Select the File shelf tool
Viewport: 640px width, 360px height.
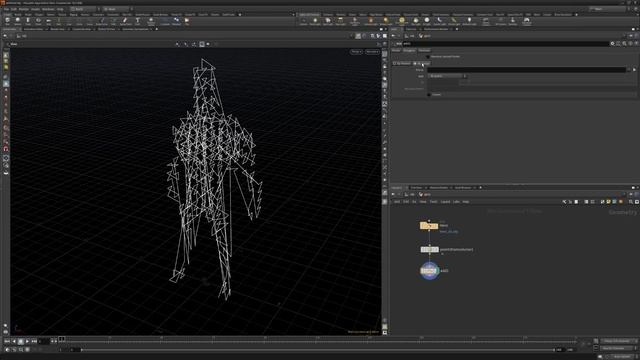(x=187, y=21)
